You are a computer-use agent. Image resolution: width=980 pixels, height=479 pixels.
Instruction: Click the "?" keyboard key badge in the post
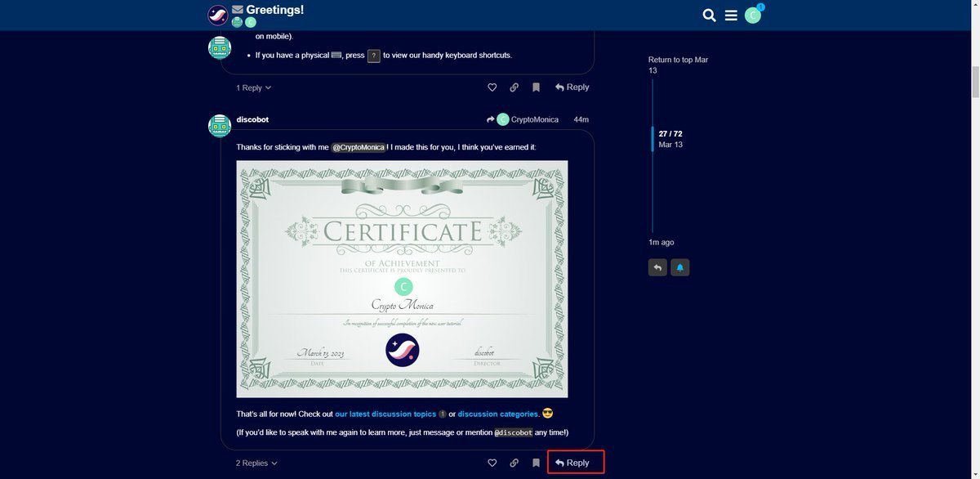374,56
